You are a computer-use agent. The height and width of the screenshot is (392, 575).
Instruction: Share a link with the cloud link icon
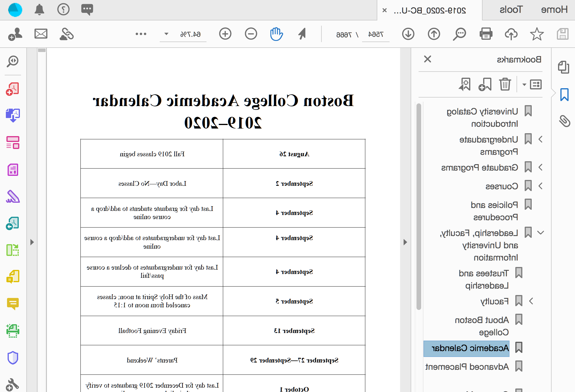67,34
